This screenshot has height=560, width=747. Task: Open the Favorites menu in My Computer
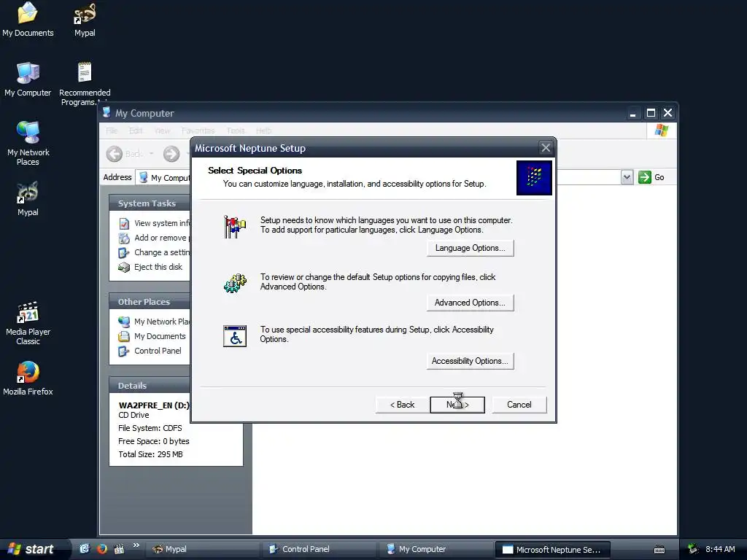(x=198, y=131)
